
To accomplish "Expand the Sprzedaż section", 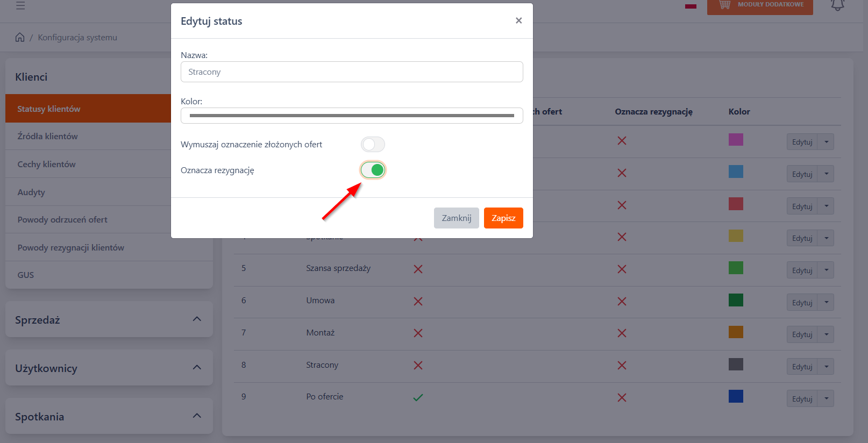I will (x=197, y=319).
